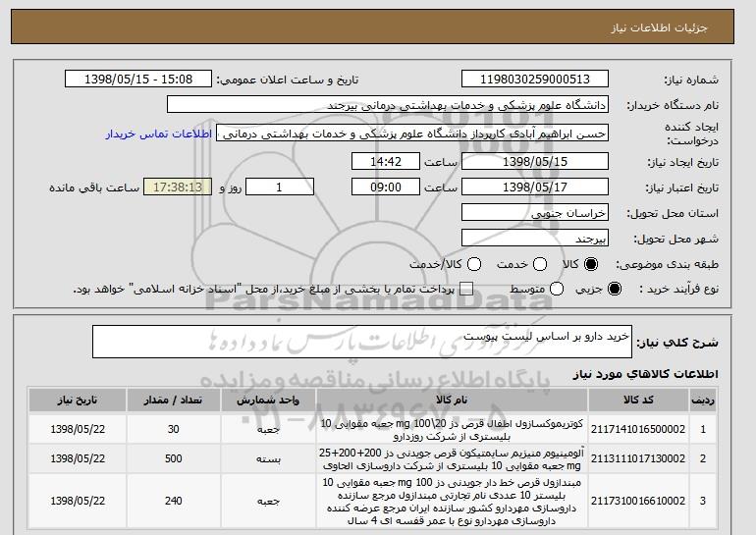
Task: Click item code 2113111017130002
Action: [x=638, y=458]
